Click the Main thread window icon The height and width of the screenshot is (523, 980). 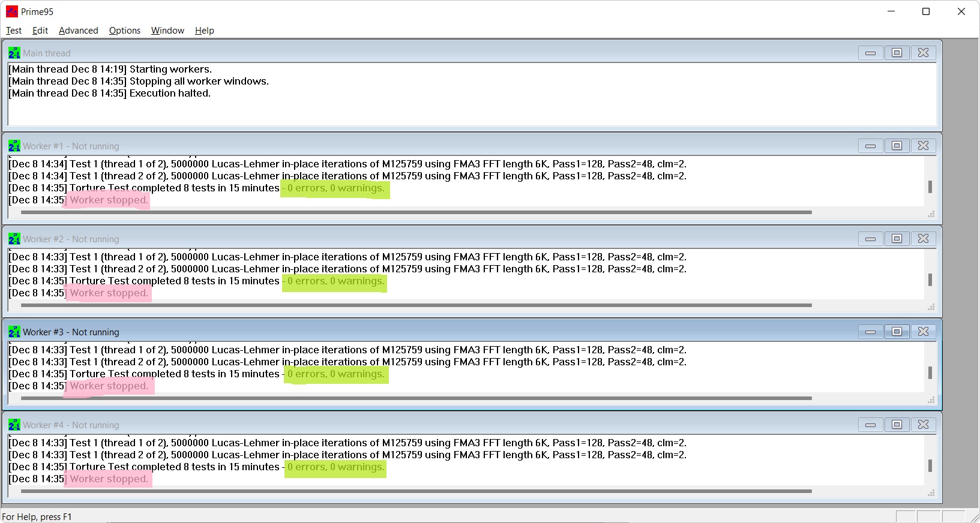[x=14, y=53]
